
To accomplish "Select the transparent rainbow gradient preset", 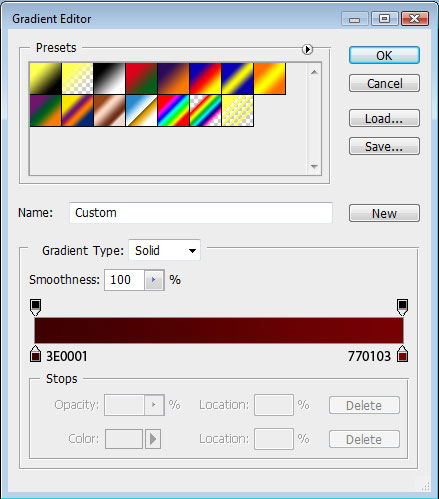I will coord(206,111).
